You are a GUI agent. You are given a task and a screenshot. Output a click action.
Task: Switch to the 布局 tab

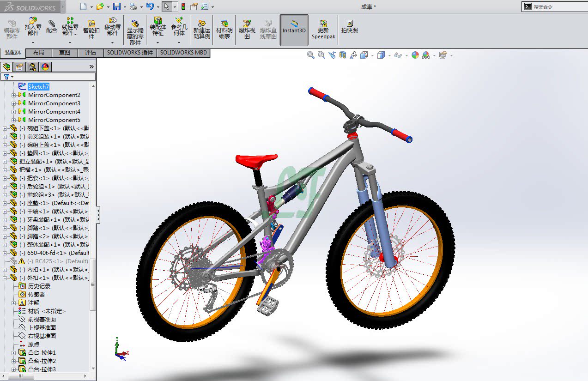(x=39, y=53)
